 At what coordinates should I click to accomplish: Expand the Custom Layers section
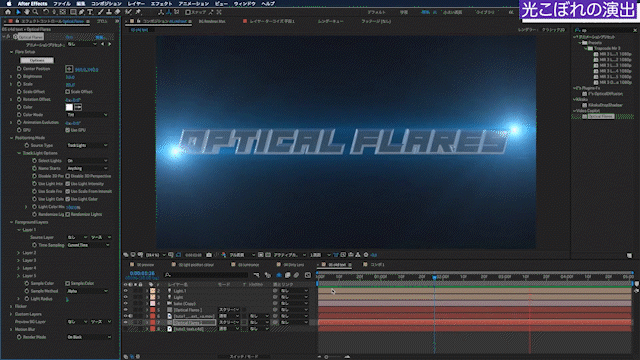pyautogui.click(x=11, y=314)
